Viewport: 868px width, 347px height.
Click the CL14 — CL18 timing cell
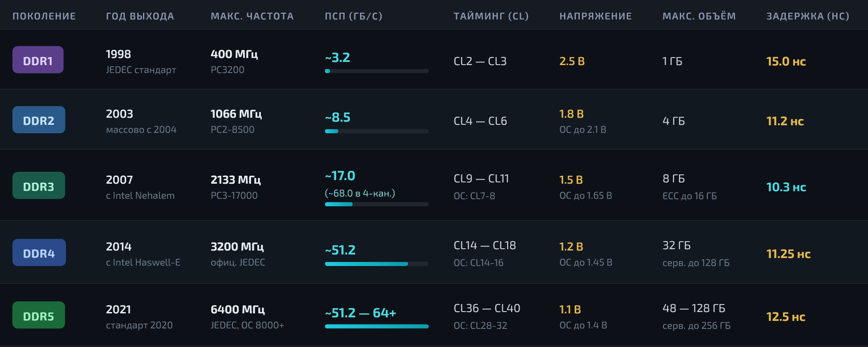point(484,246)
